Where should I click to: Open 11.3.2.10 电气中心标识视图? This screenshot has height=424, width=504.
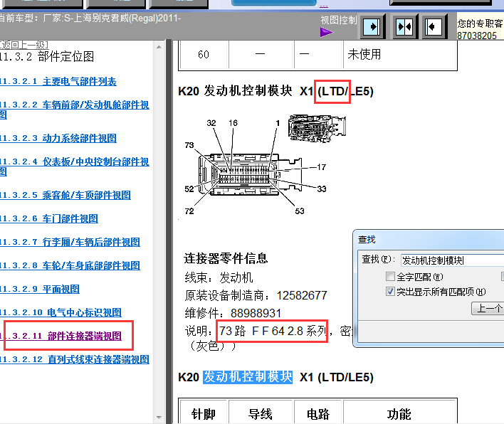tap(61, 312)
